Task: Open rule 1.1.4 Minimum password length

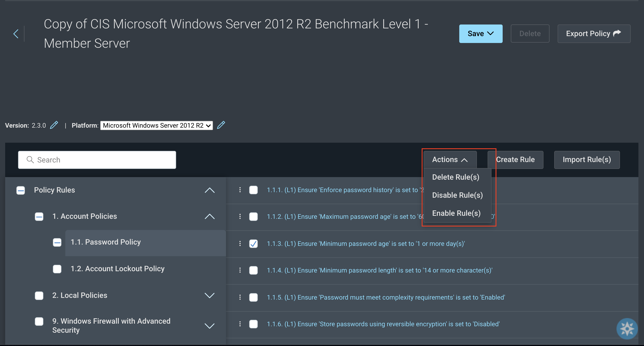Action: 380,270
